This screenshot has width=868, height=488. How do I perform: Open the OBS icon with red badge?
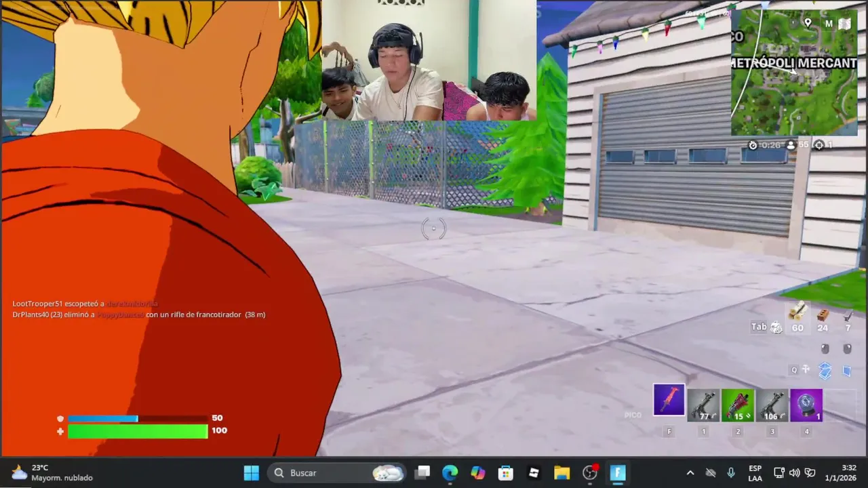590,472
